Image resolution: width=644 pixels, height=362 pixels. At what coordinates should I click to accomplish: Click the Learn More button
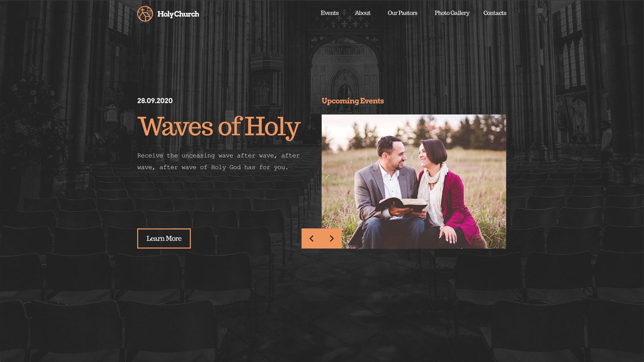[164, 239]
